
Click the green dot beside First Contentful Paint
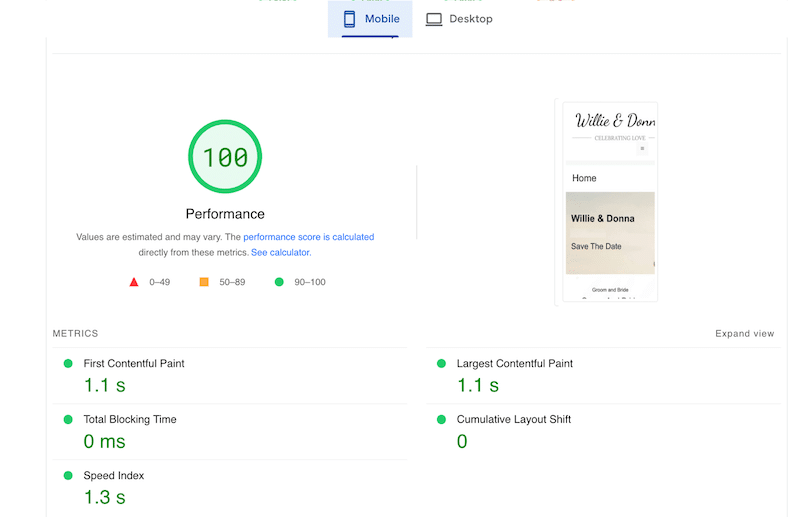(68, 364)
